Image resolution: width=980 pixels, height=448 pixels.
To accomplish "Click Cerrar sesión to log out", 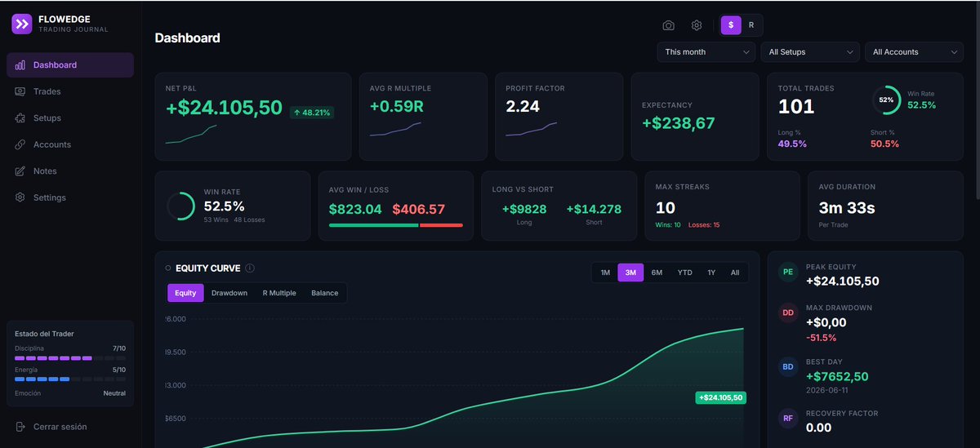I will coord(60,427).
